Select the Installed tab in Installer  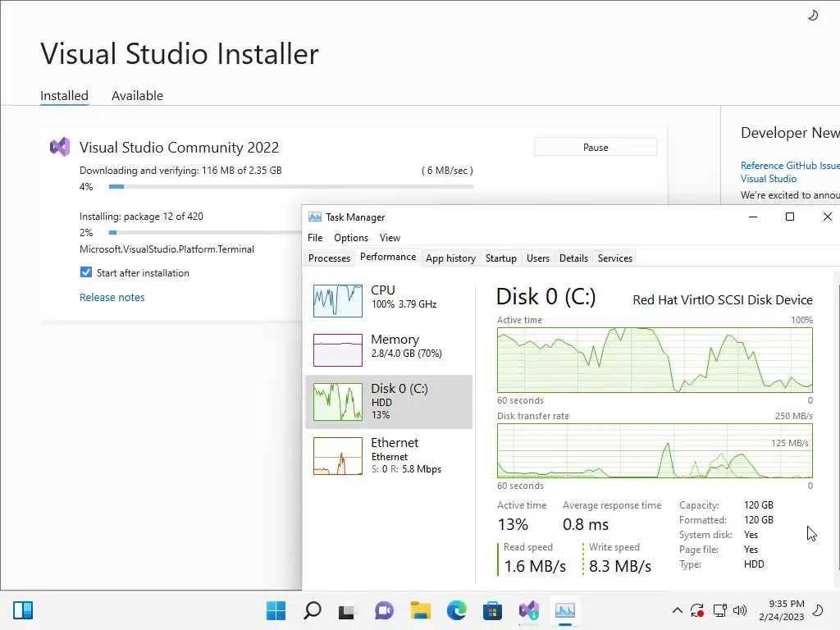[x=64, y=95]
